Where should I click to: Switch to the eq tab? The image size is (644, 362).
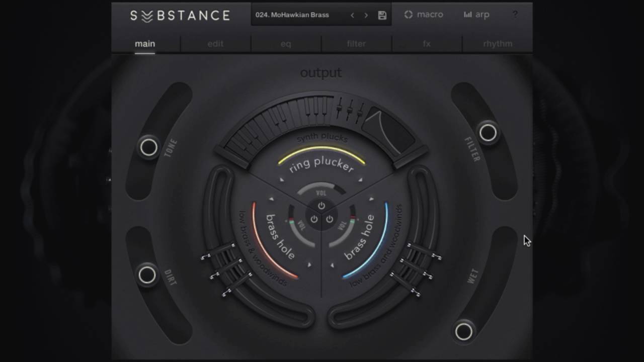point(286,44)
